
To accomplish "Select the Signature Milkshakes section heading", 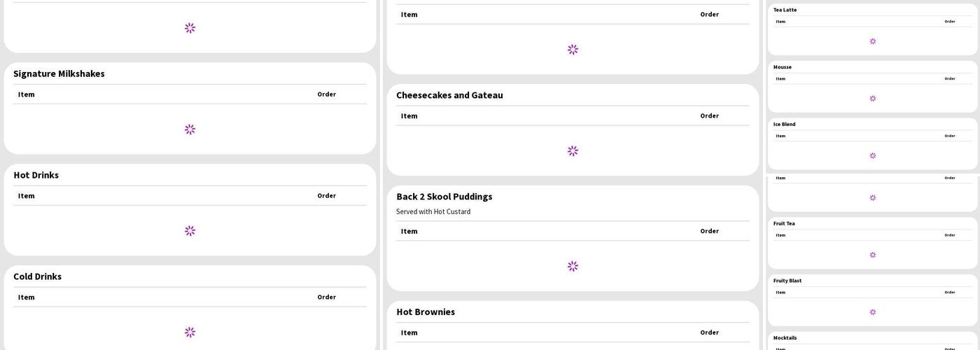I will pyautogui.click(x=59, y=73).
